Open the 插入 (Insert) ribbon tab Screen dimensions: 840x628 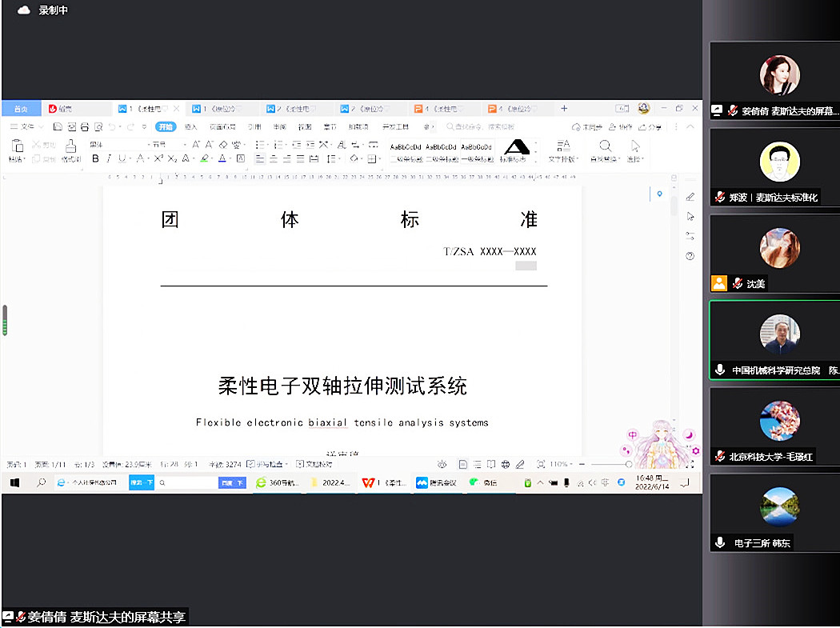coord(190,127)
